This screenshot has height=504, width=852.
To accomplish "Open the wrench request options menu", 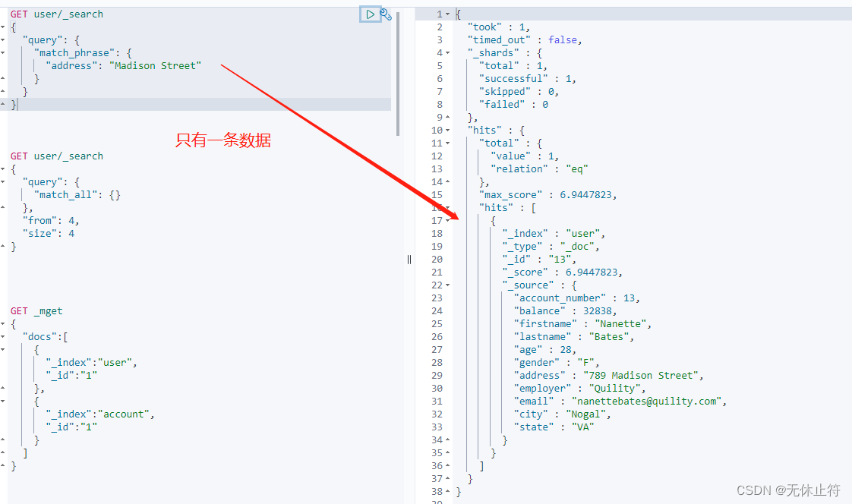I will [386, 14].
